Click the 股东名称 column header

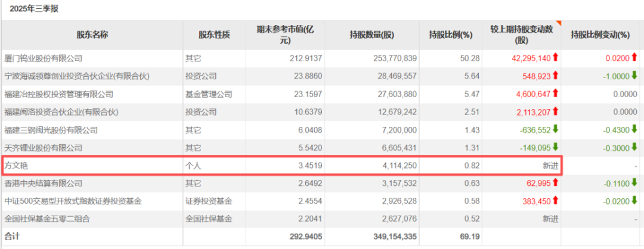click(92, 35)
